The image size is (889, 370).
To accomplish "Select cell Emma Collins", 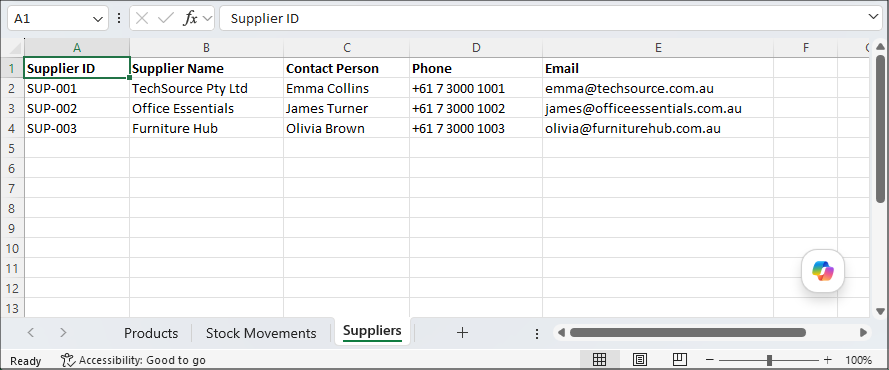I will [x=346, y=88].
